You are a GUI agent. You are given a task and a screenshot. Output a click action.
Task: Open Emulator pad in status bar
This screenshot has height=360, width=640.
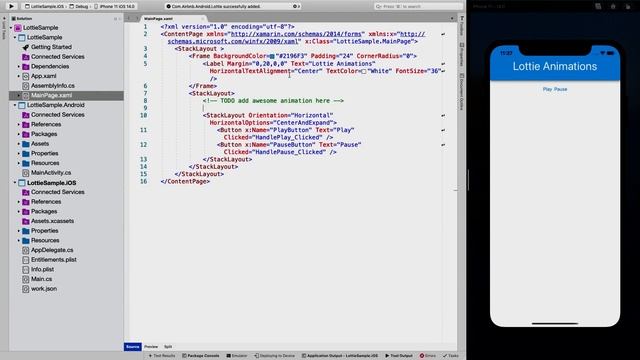(x=237, y=356)
